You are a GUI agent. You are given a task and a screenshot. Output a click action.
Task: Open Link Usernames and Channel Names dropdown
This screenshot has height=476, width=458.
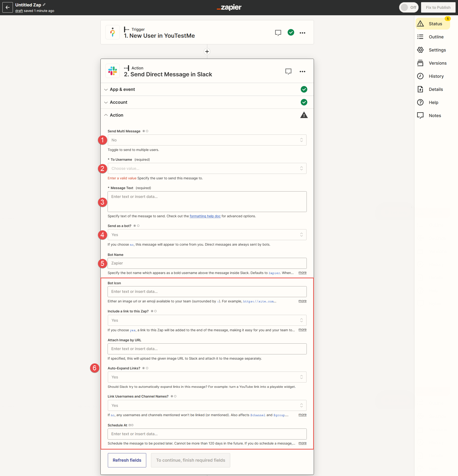pos(207,406)
